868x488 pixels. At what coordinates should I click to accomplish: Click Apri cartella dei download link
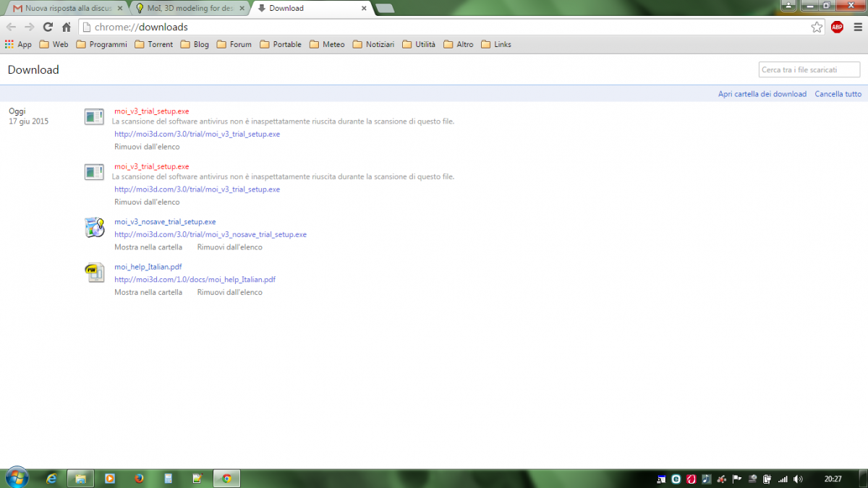(x=762, y=94)
